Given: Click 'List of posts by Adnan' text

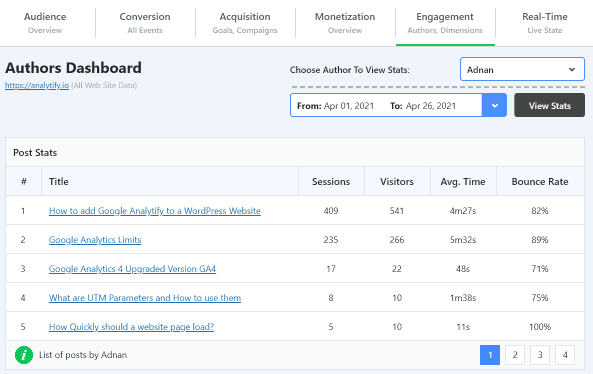Looking at the screenshot, I should (x=83, y=355).
